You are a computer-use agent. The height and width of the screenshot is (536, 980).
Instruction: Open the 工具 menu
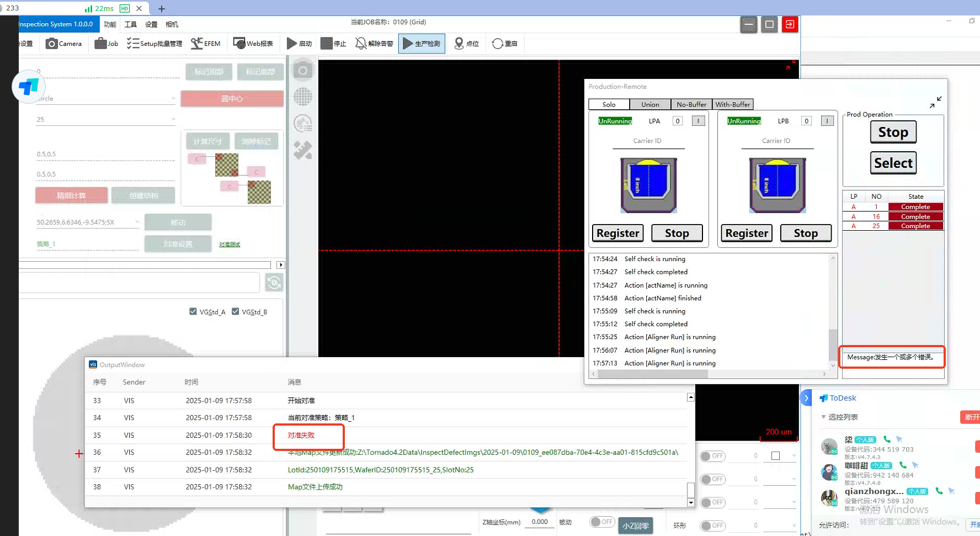pos(131,24)
